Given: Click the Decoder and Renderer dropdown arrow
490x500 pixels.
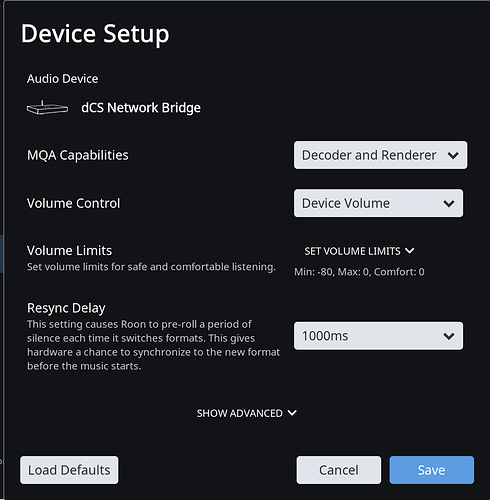Looking at the screenshot, I should coord(453,155).
